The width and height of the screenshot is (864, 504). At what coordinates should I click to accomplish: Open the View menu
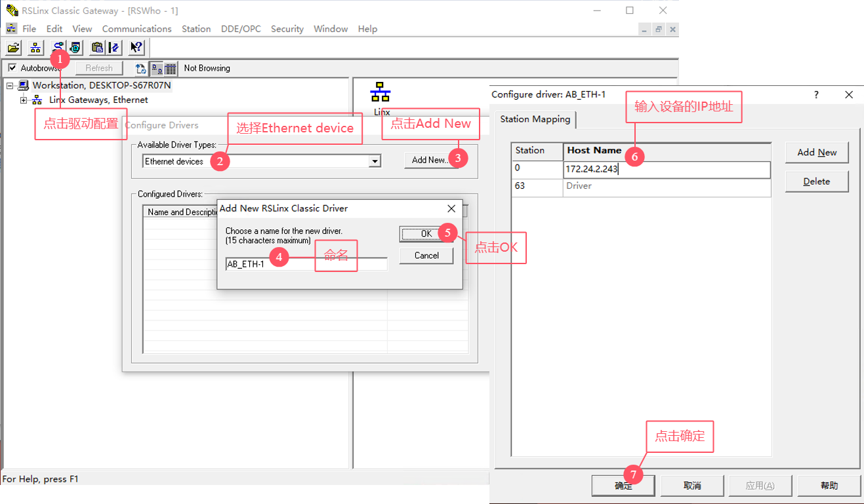pos(82,29)
